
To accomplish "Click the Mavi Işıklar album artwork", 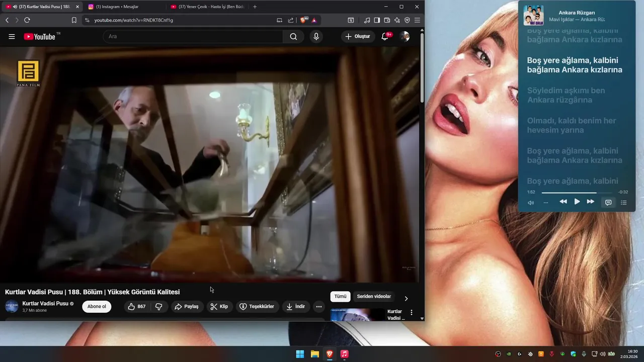I will click(533, 15).
